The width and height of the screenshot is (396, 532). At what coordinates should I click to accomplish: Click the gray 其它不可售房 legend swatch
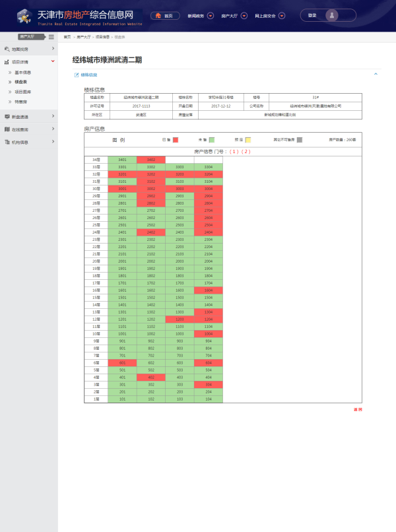pyautogui.click(x=300, y=140)
